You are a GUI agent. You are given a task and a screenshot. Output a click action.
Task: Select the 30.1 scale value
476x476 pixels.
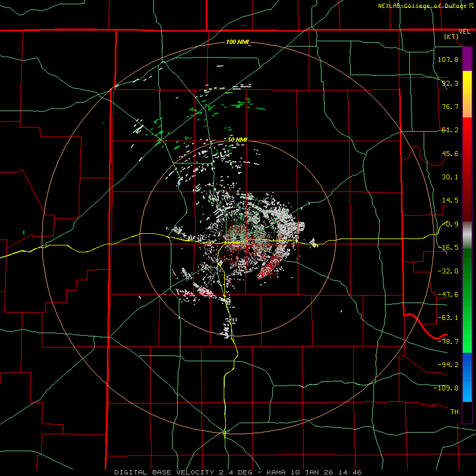click(450, 177)
